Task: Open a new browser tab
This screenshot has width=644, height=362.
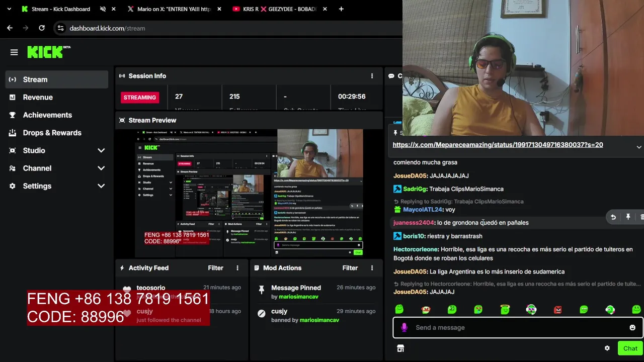Action: [342, 9]
